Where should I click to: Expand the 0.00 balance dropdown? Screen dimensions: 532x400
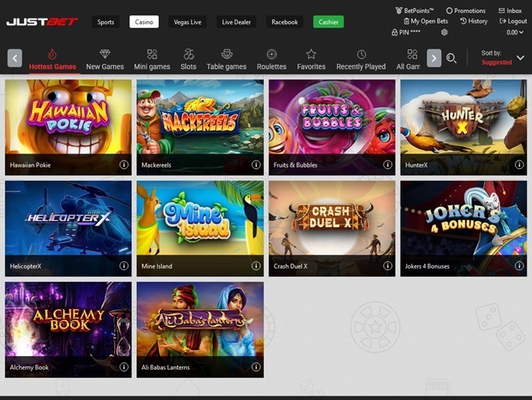pos(515,33)
